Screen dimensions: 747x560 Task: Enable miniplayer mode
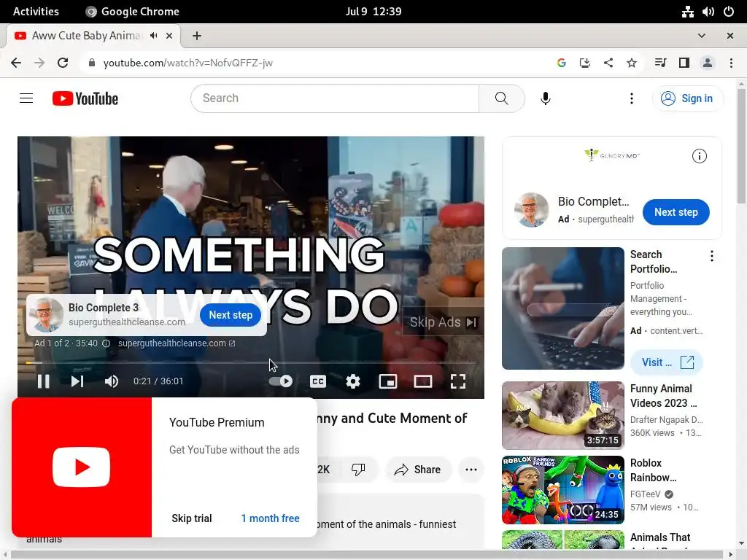click(388, 381)
